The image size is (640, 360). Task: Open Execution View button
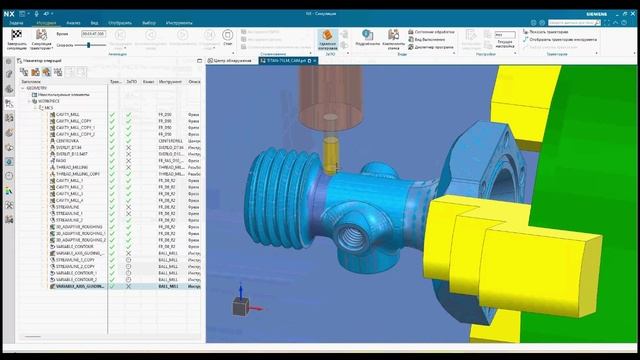[x=427, y=40]
